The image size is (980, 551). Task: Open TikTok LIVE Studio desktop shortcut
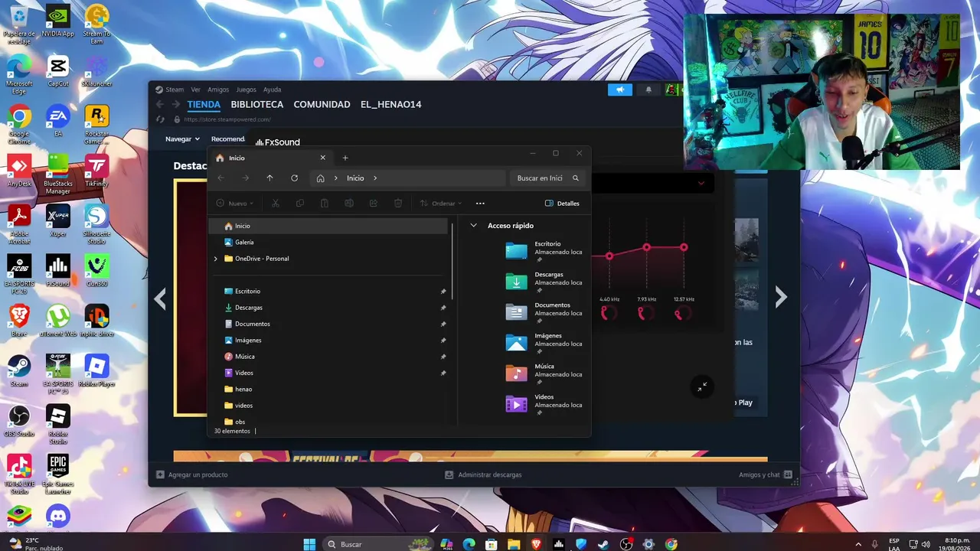pos(19,474)
